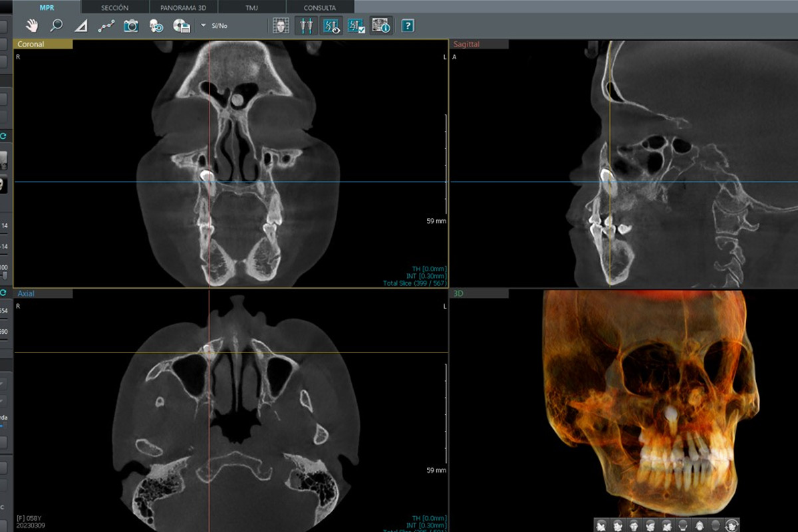Viewport: 798px width, 532px height.
Task: Click the rotating head 3D view button
Action: click(732, 525)
